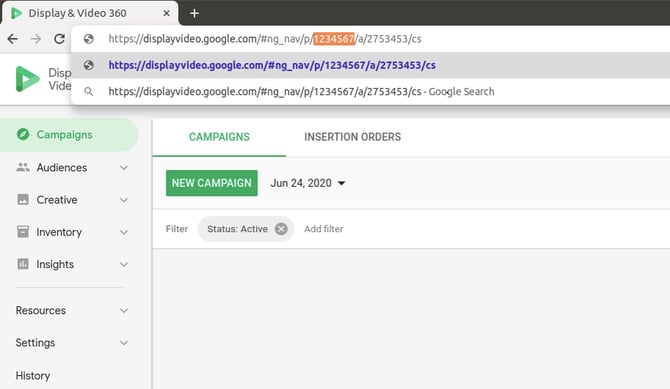The width and height of the screenshot is (670, 389).
Task: Click the Creative image icon
Action: [23, 200]
